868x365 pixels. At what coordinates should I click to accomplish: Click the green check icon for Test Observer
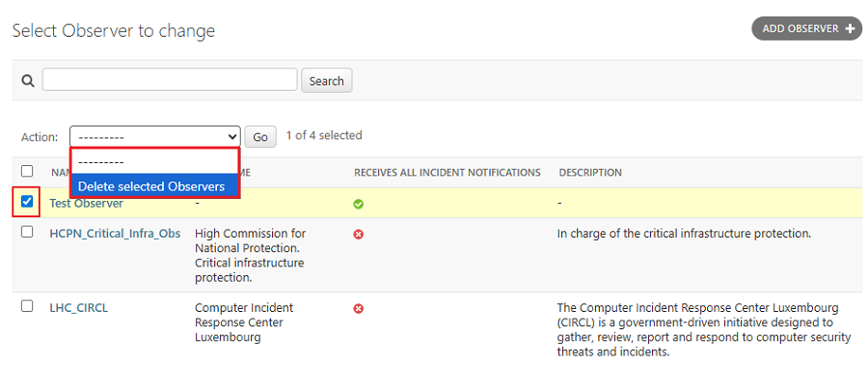pos(359,205)
